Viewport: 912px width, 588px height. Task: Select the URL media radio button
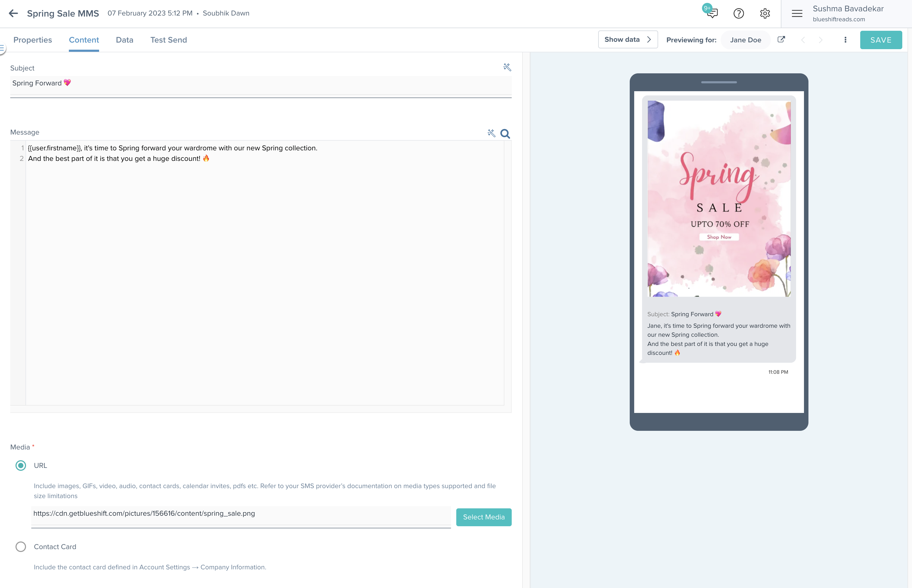coord(21,466)
